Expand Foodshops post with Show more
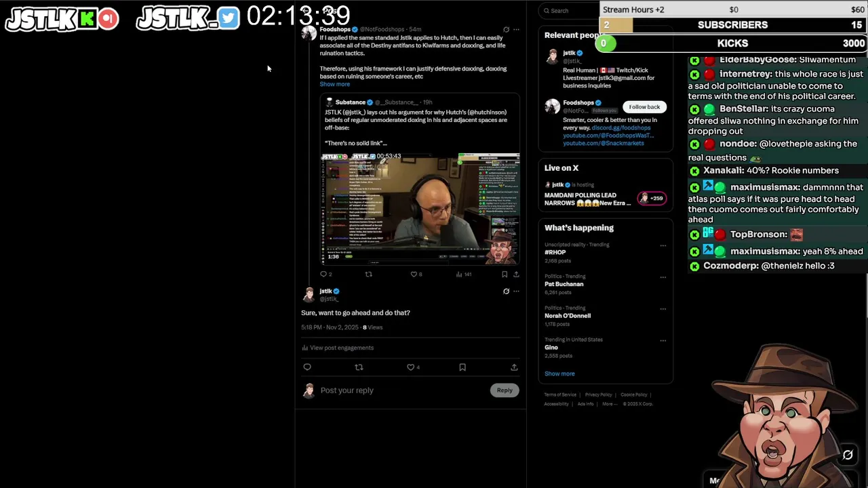The height and width of the screenshot is (488, 868). point(334,84)
